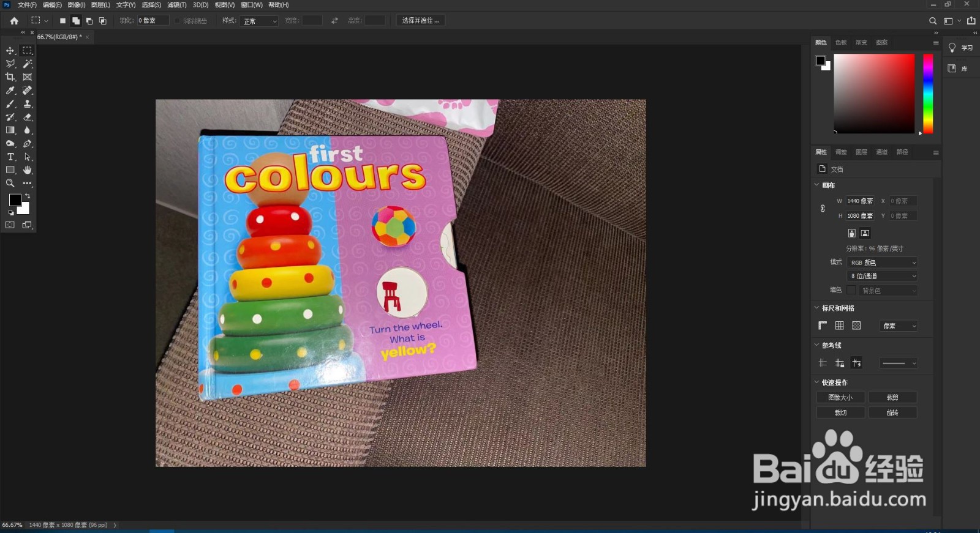The height and width of the screenshot is (533, 980).
Task: Select the History Brush tool
Action: point(10,117)
